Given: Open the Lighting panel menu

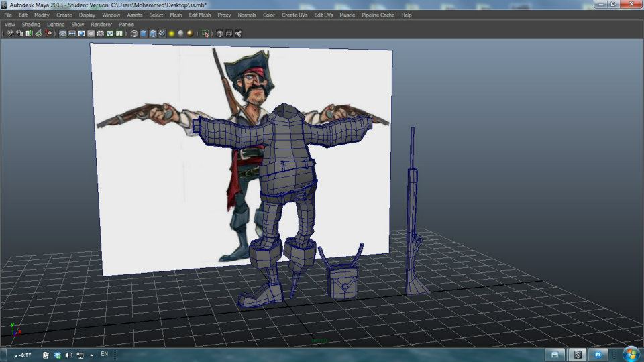Looking at the screenshot, I should click(x=56, y=24).
